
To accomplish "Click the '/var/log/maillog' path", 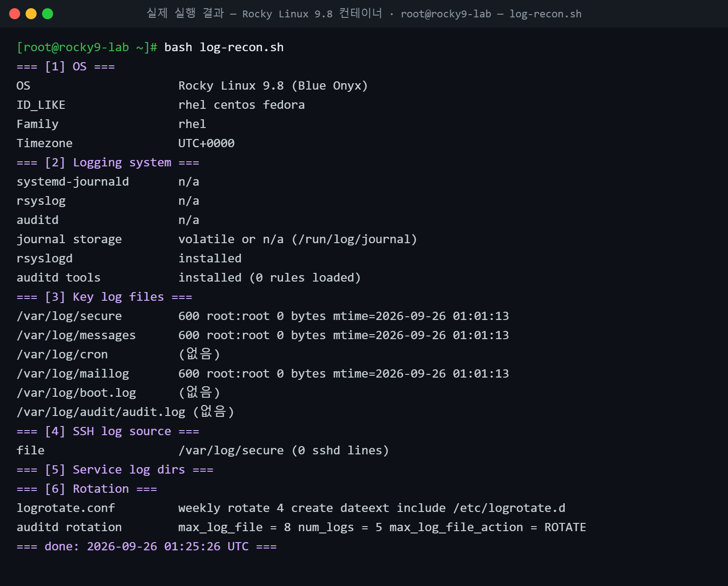I will (x=73, y=374).
